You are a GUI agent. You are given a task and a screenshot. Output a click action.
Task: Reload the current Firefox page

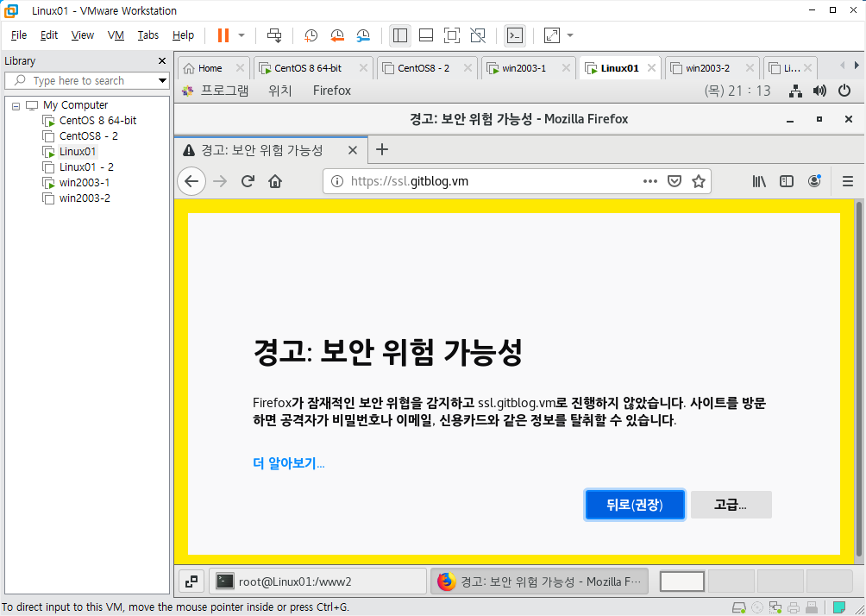coord(248,181)
